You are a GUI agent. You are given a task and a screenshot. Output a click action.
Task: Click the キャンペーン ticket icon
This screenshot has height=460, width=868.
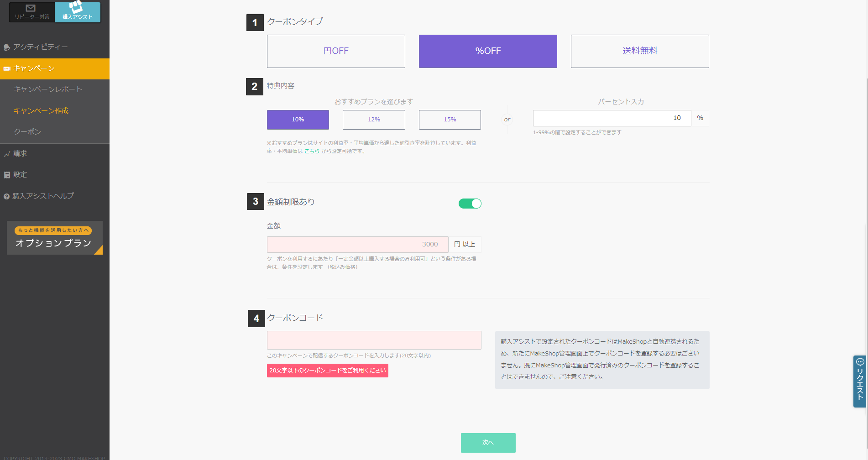[7, 69]
